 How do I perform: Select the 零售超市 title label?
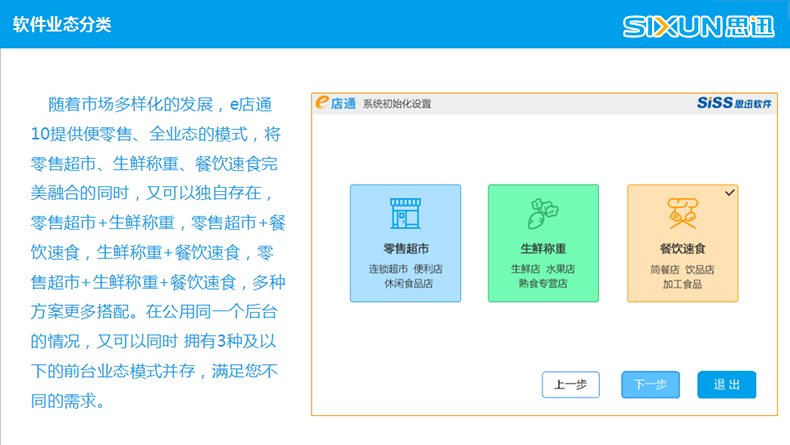coord(405,249)
